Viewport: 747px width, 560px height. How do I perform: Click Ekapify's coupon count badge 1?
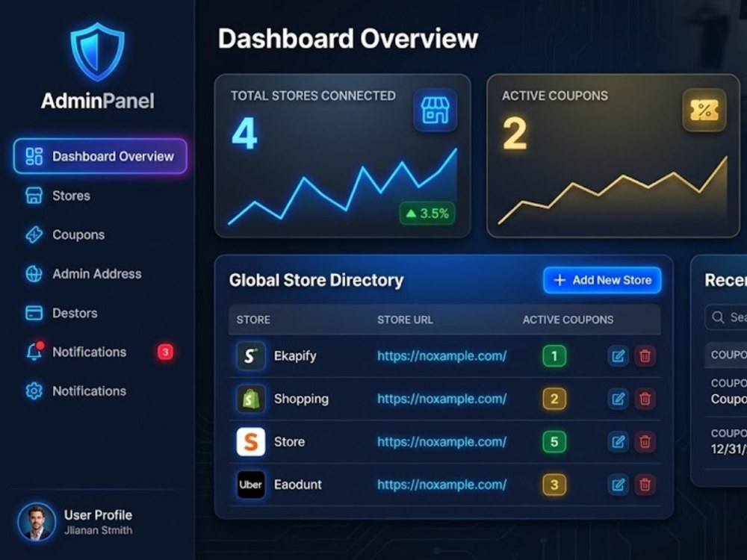pyautogui.click(x=554, y=355)
